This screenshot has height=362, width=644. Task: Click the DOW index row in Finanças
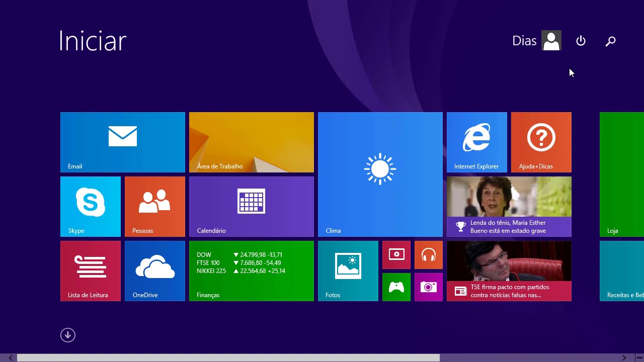[x=239, y=255]
